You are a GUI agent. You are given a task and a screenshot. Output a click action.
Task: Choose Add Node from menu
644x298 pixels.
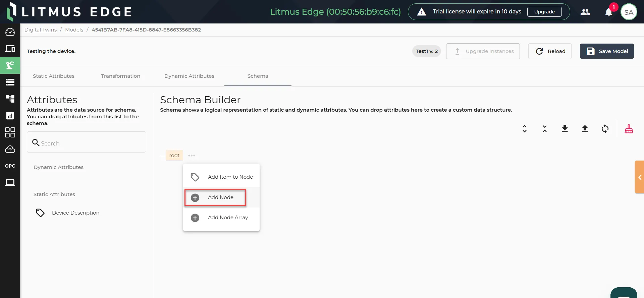click(x=221, y=197)
